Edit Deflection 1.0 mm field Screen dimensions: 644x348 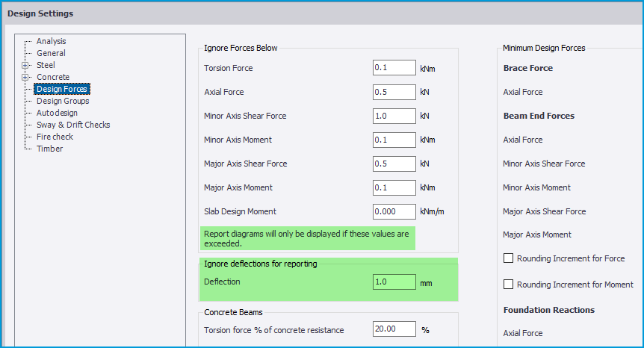[394, 282]
